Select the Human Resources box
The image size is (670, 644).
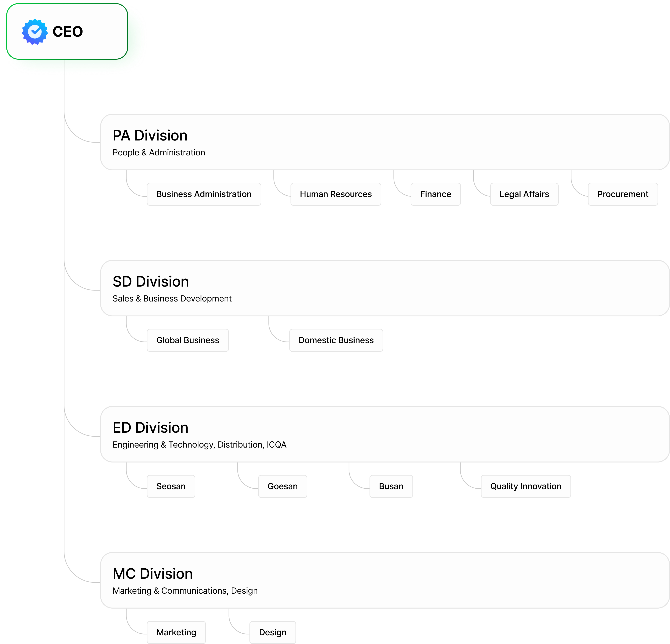(x=335, y=194)
